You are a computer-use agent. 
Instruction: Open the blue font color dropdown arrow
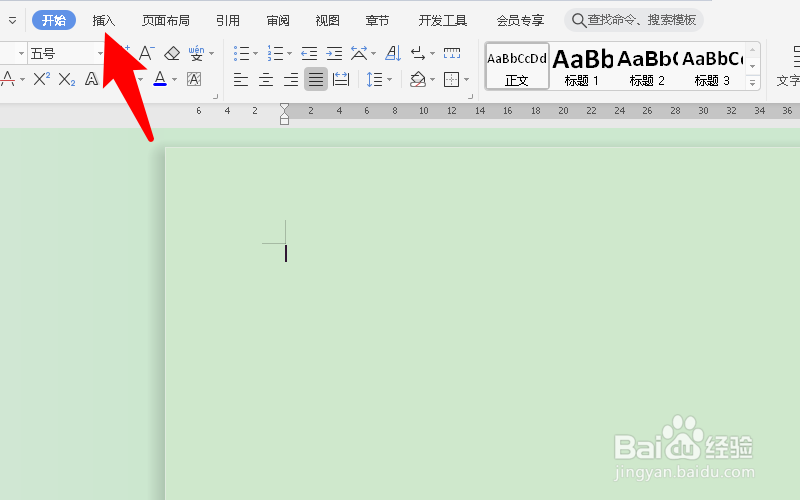[174, 79]
